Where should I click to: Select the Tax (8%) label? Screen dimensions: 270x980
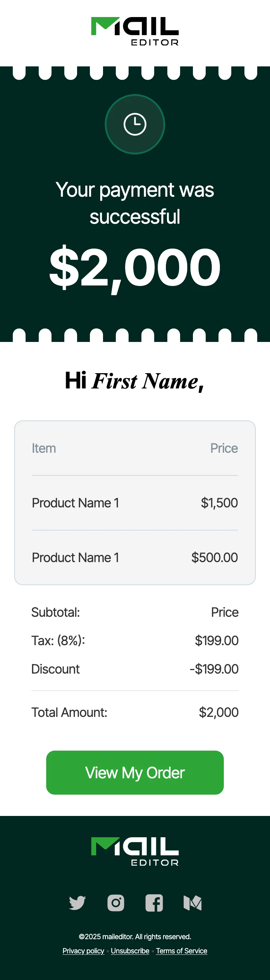click(x=58, y=641)
